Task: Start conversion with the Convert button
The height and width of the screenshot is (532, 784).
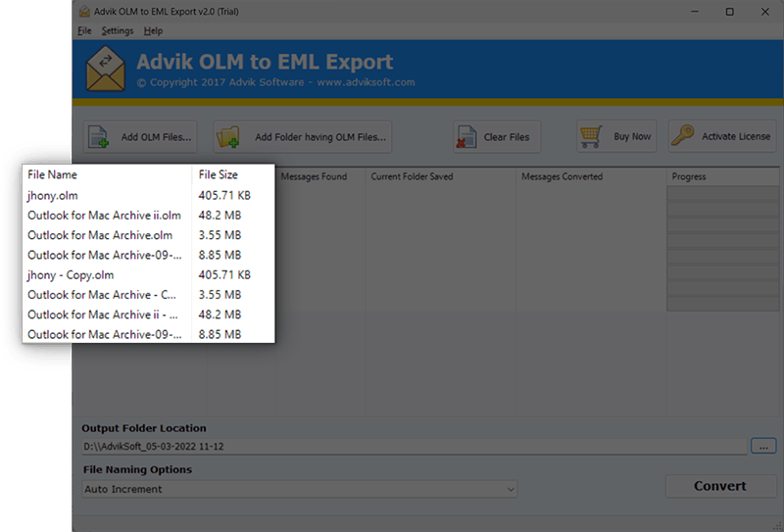Action: coord(720,486)
